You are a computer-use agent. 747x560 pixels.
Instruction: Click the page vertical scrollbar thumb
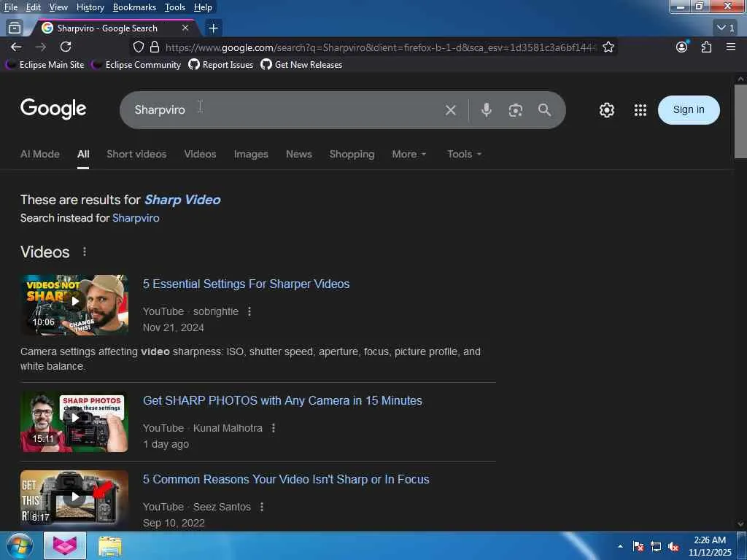tap(740, 121)
